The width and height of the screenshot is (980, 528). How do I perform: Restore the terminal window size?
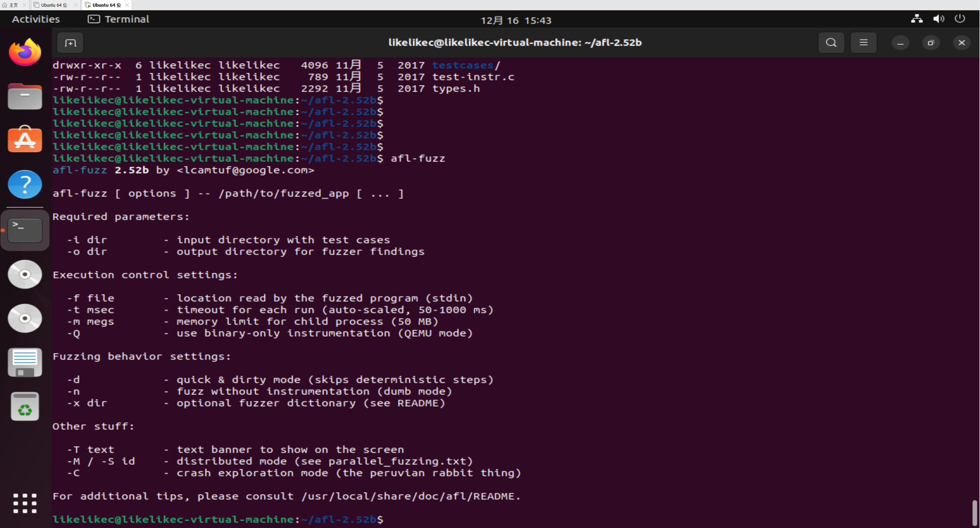coord(931,43)
